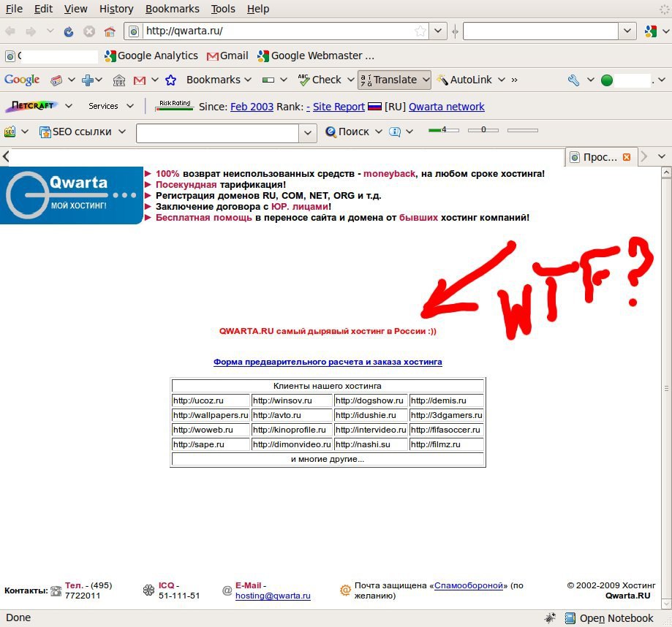This screenshot has width=672, height=627.
Task: Click the Google toolbar plus icon
Action: pos(88,80)
